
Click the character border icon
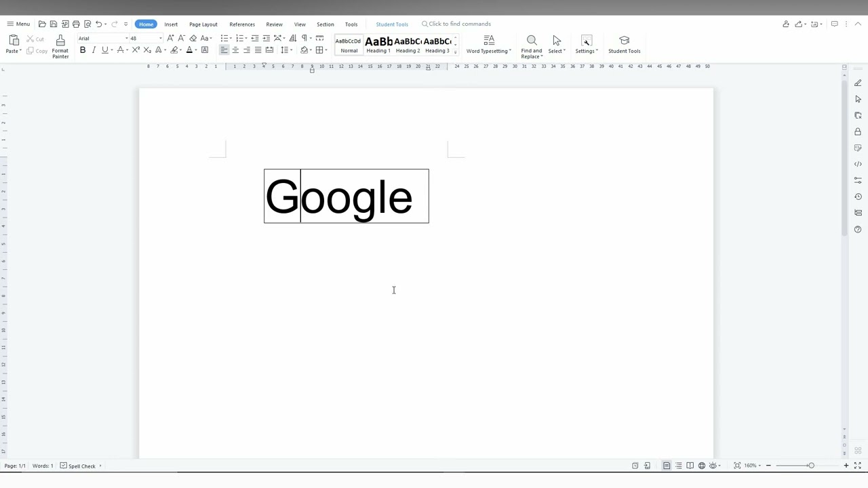pos(205,50)
